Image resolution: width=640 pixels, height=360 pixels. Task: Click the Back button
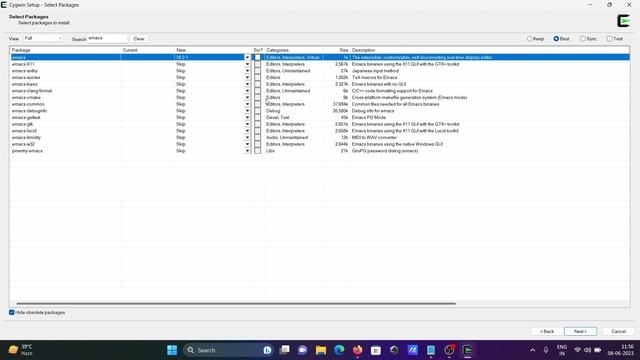(x=547, y=331)
